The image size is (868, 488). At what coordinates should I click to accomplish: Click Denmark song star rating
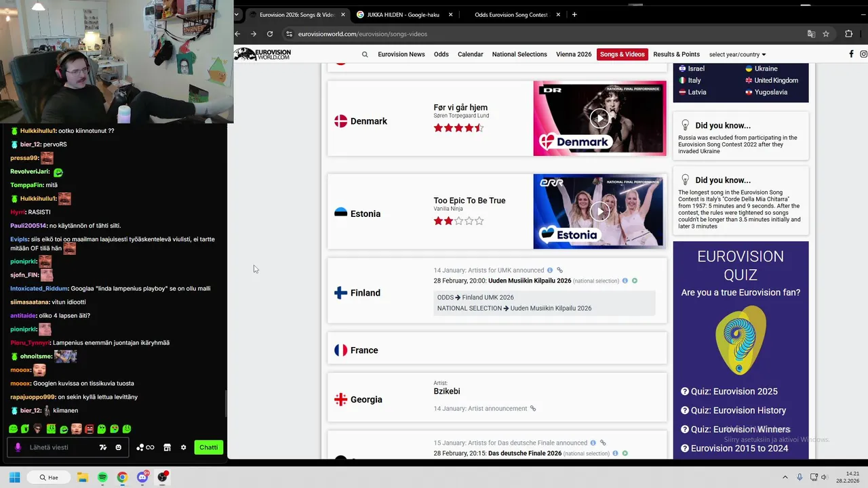(x=458, y=128)
